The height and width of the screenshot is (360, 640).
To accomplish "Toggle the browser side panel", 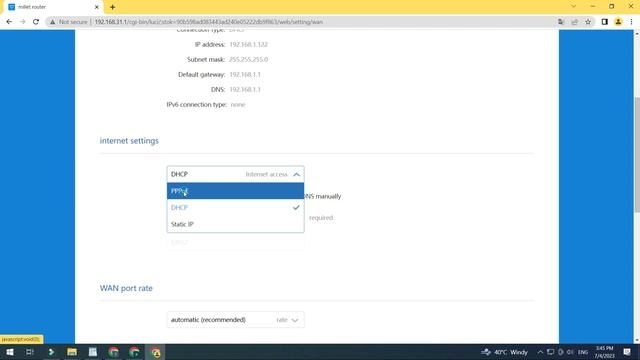I will [x=604, y=22].
